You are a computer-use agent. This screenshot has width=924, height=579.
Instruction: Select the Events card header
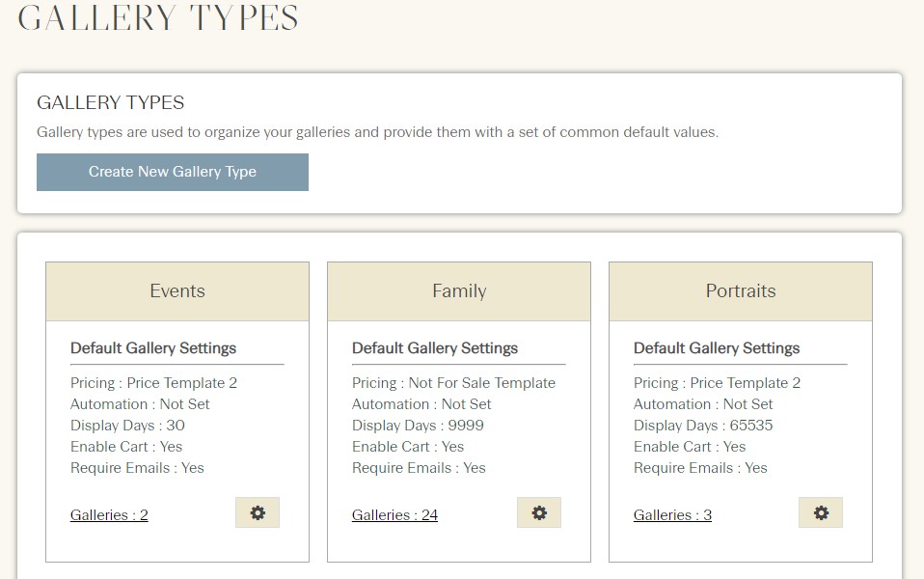point(177,291)
